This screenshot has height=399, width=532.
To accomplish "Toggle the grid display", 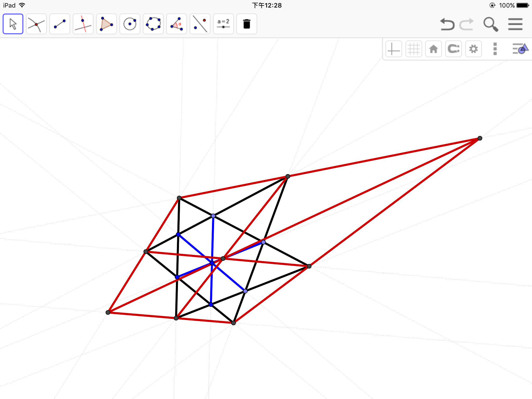I will [x=414, y=49].
